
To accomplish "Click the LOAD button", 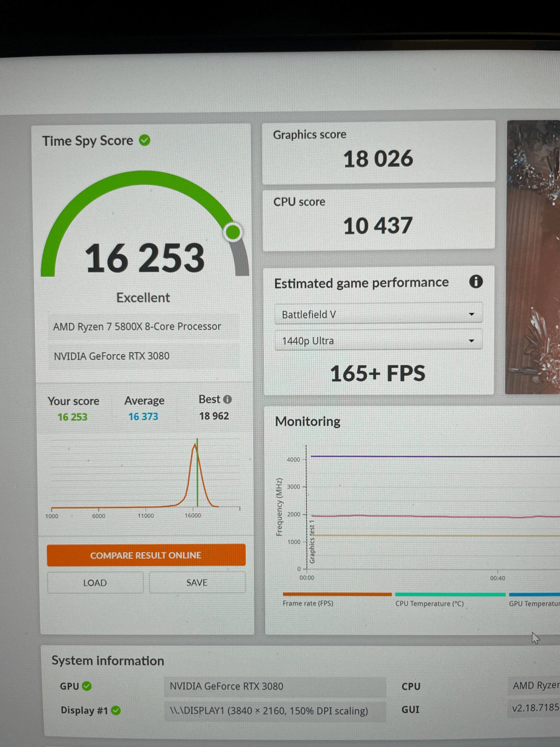I will pyautogui.click(x=95, y=583).
